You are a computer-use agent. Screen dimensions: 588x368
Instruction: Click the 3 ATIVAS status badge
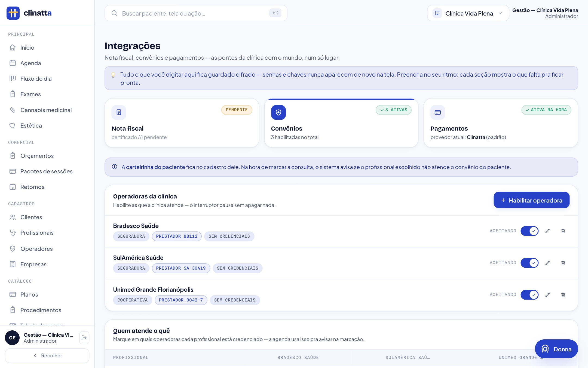tap(394, 110)
